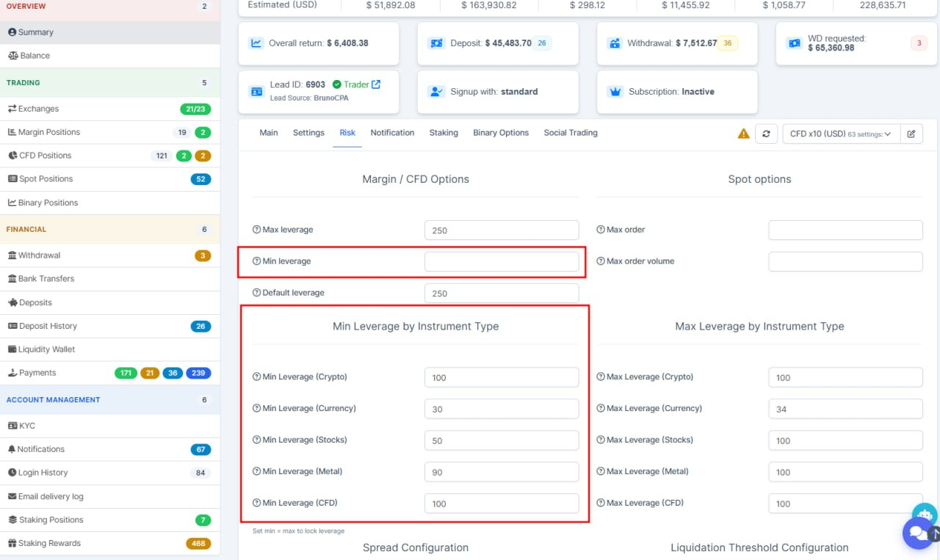Click the Max Leverage (CFD) field

845,503
